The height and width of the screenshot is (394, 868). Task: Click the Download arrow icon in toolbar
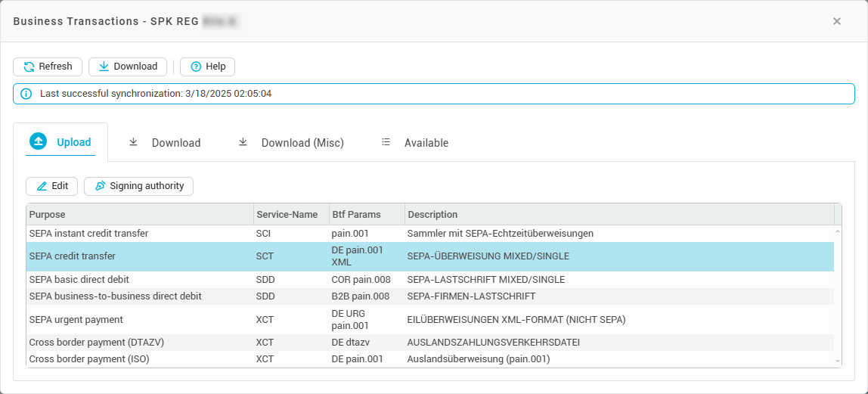[104, 67]
